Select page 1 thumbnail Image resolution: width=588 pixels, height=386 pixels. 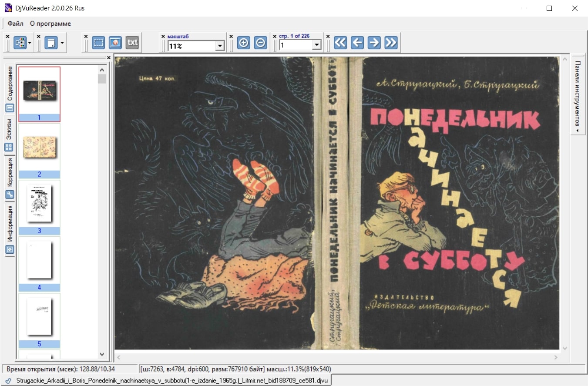[x=39, y=94]
